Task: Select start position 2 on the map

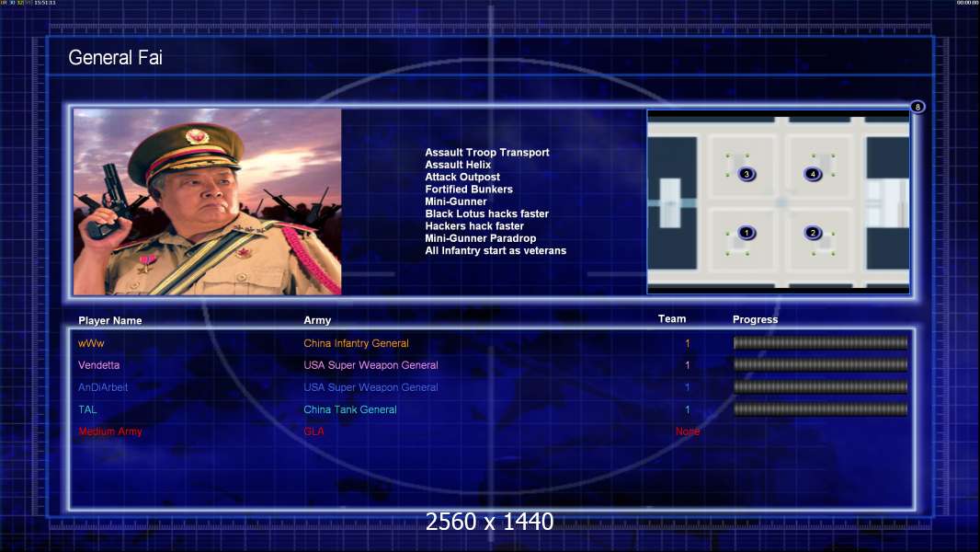Action: coord(813,233)
